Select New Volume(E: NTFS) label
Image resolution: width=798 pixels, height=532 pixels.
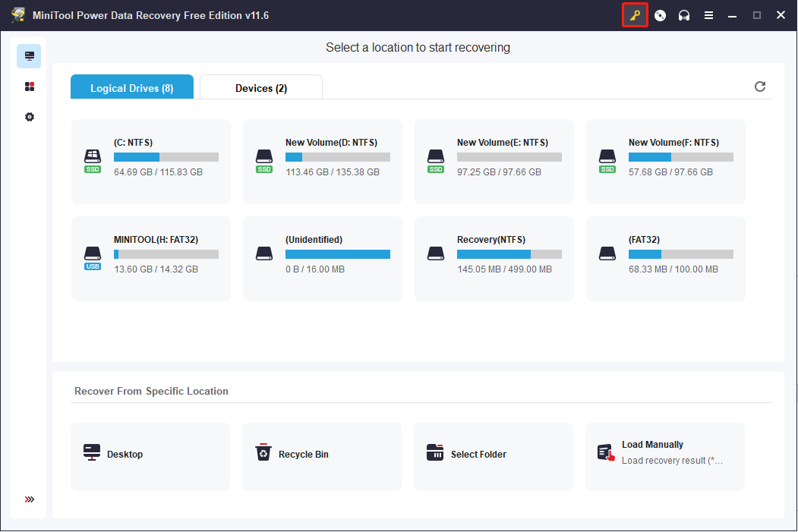pyautogui.click(x=503, y=143)
